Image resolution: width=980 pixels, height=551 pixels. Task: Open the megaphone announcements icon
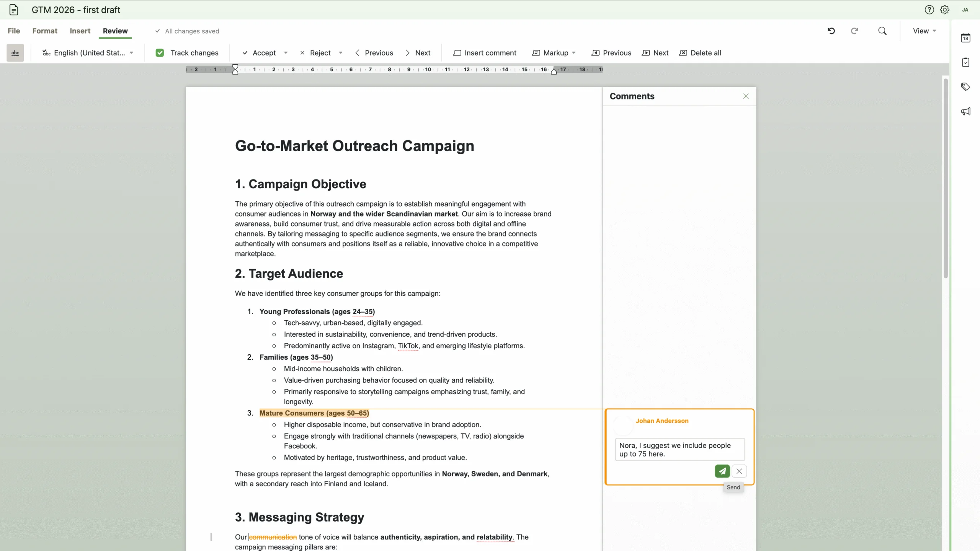coord(965,111)
